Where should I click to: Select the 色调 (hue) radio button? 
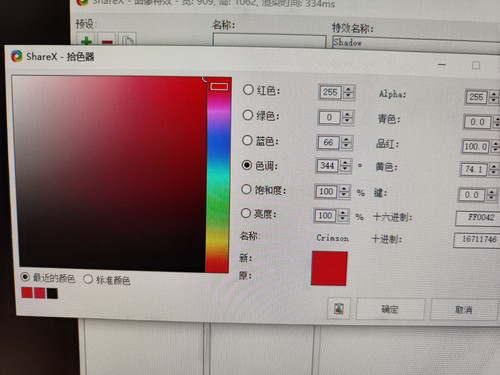(x=247, y=165)
